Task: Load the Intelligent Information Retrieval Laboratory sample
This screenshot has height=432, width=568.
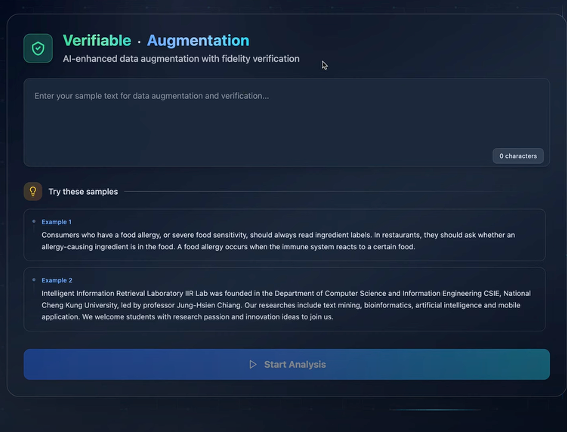Action: pos(284,299)
